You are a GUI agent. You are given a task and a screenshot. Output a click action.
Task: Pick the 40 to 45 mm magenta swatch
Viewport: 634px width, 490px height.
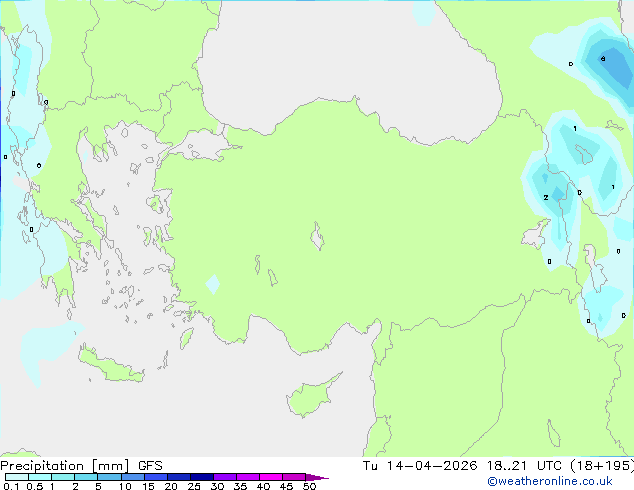(271, 477)
